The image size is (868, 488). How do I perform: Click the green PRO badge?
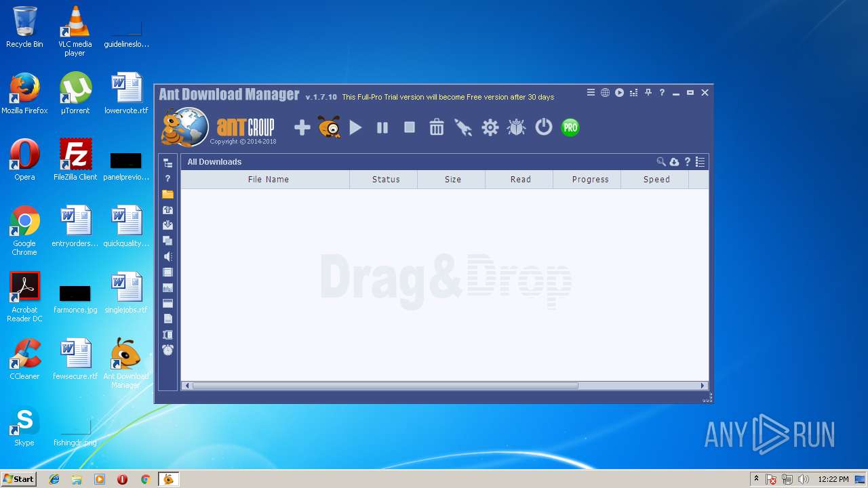[x=570, y=127]
